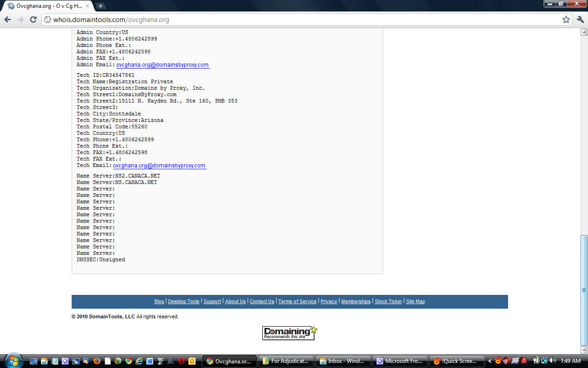Screen dimensions: 588x368
Task: Click the Tech Street2 address line
Action: (x=157, y=101)
